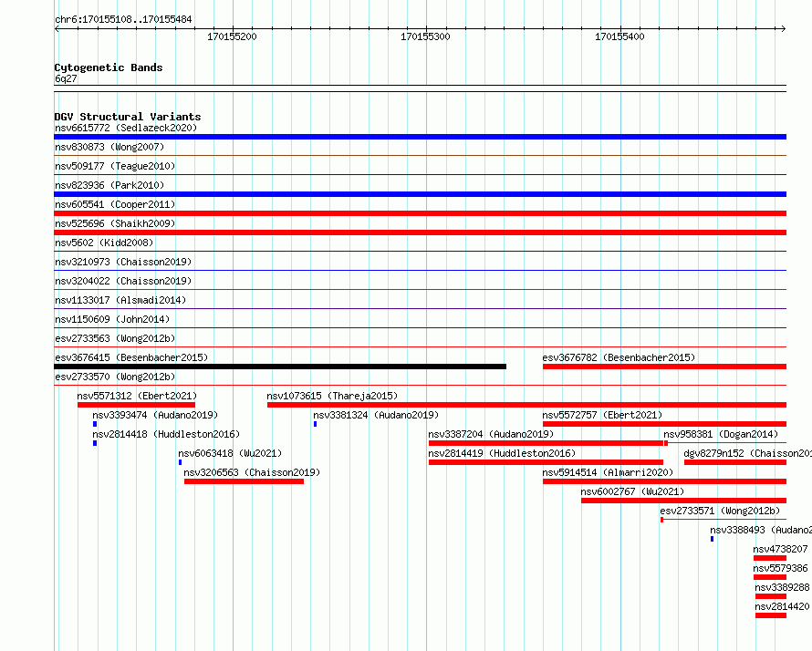
Task: Select the nsv2814420 variant label
Action: pyautogui.click(x=782, y=606)
